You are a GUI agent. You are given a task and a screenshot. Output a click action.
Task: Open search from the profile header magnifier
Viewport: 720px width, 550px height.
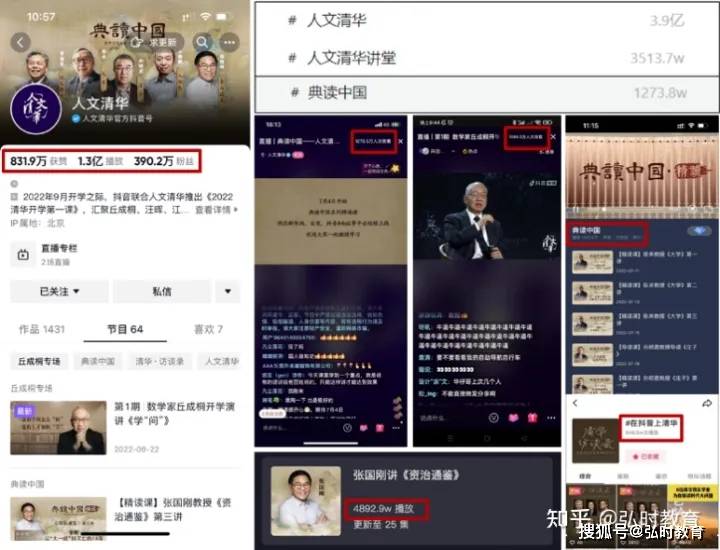[x=203, y=42]
